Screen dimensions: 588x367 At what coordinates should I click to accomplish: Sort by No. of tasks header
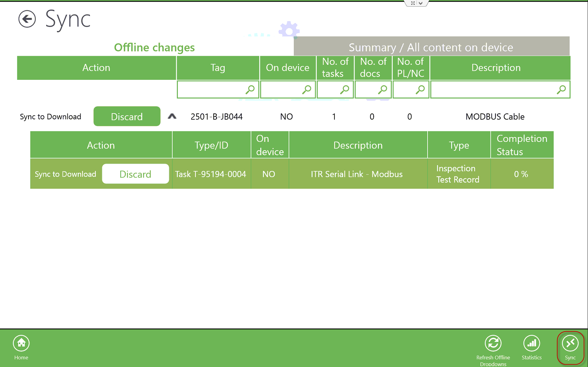click(335, 68)
